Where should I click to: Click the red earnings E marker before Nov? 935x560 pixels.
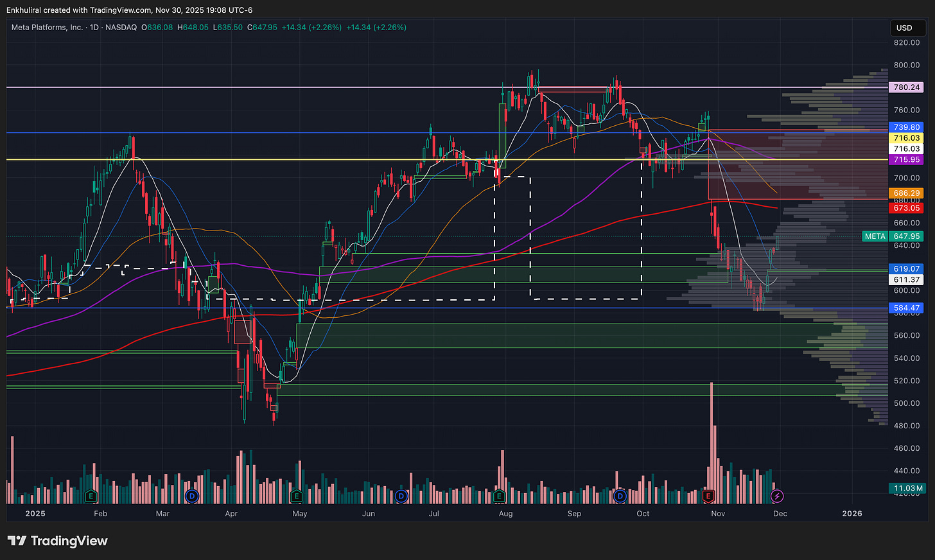pyautogui.click(x=708, y=496)
